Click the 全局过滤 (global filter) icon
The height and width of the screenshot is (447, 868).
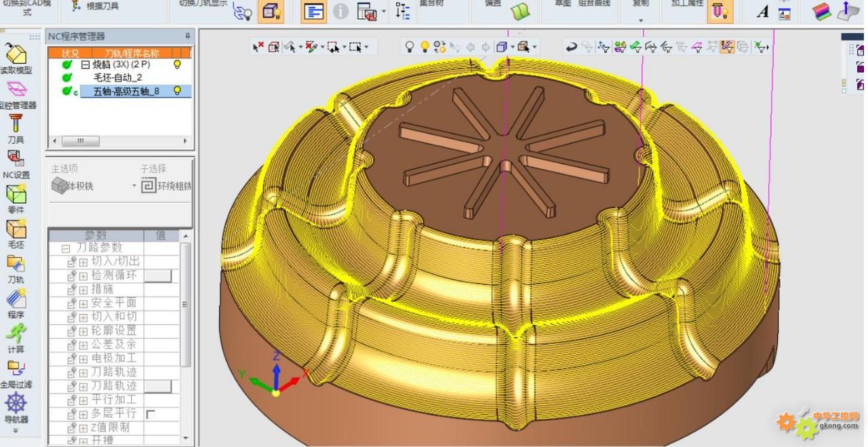(16, 368)
